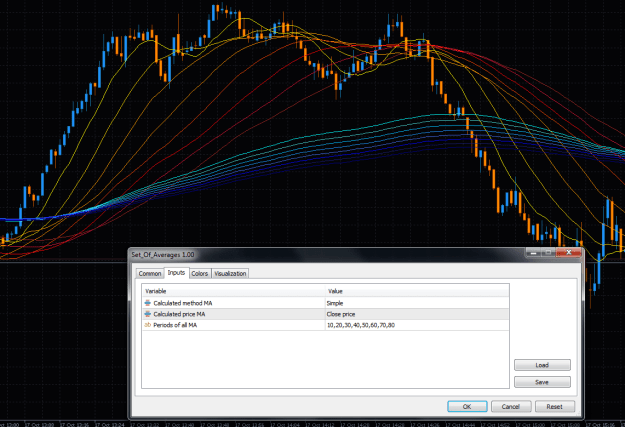This screenshot has width=625, height=427.
Task: Open the Visualization tab
Action: pyautogui.click(x=230, y=274)
